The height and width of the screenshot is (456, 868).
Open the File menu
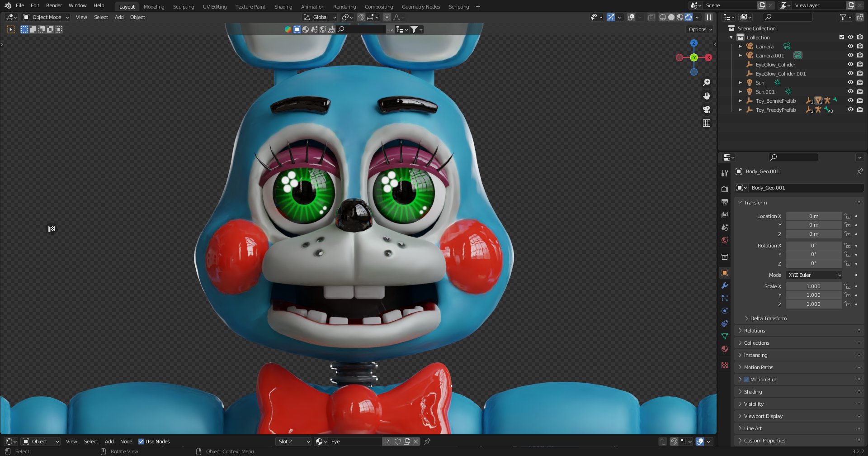pos(20,5)
